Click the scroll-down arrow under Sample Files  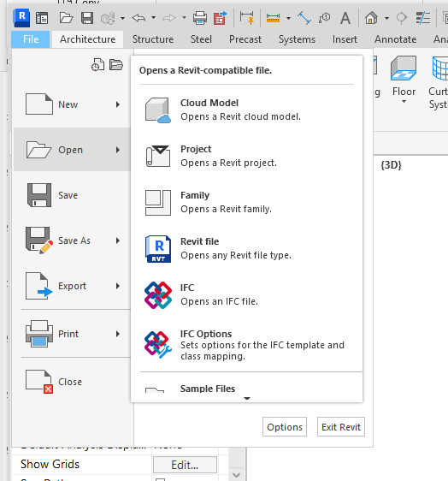coord(247,398)
